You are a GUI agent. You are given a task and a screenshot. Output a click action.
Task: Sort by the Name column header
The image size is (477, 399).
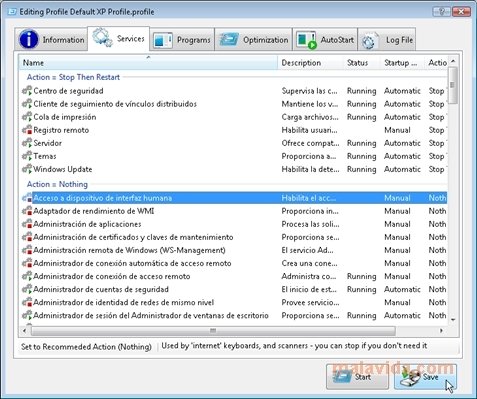[x=148, y=63]
